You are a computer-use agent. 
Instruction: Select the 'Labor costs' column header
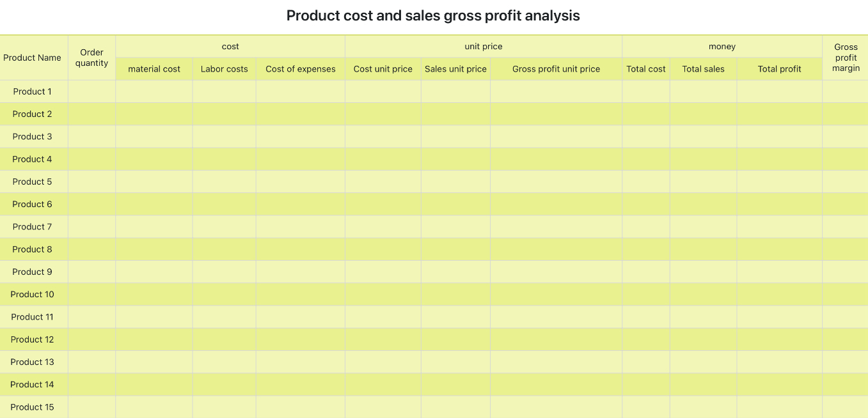pos(224,69)
